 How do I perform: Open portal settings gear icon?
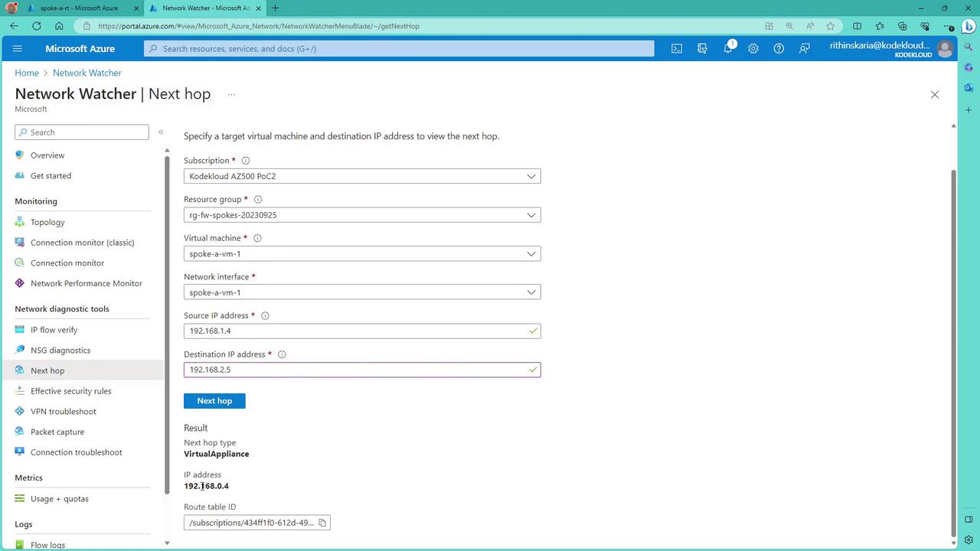753,48
